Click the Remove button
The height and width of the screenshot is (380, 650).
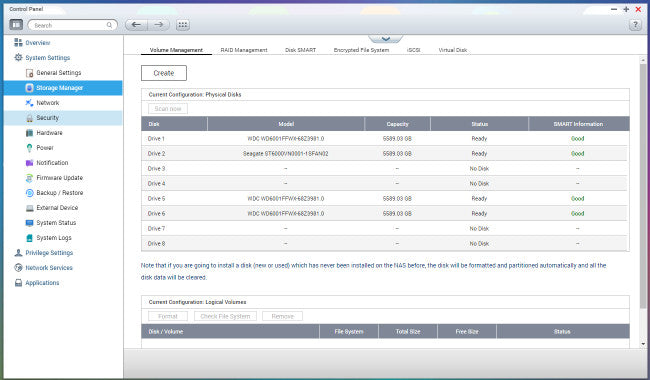(282, 316)
